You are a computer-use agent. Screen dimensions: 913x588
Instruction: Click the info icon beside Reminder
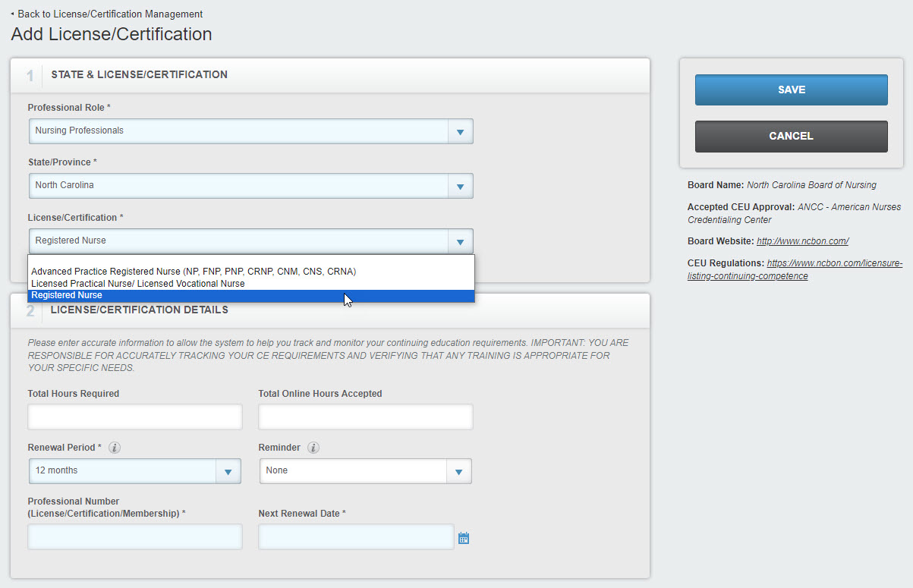point(313,447)
